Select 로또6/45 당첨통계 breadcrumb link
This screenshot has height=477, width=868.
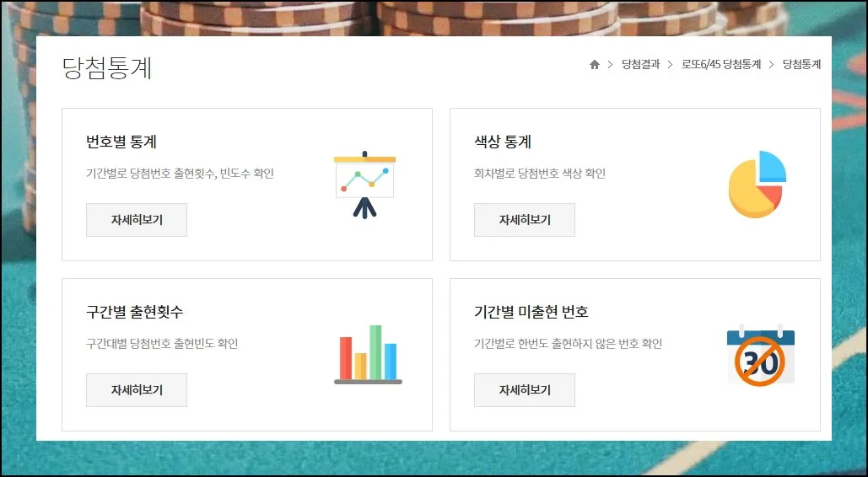click(721, 65)
